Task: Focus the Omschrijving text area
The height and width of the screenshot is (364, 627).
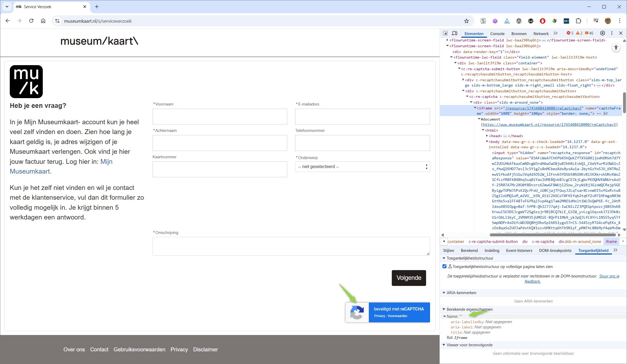Action: [291, 246]
